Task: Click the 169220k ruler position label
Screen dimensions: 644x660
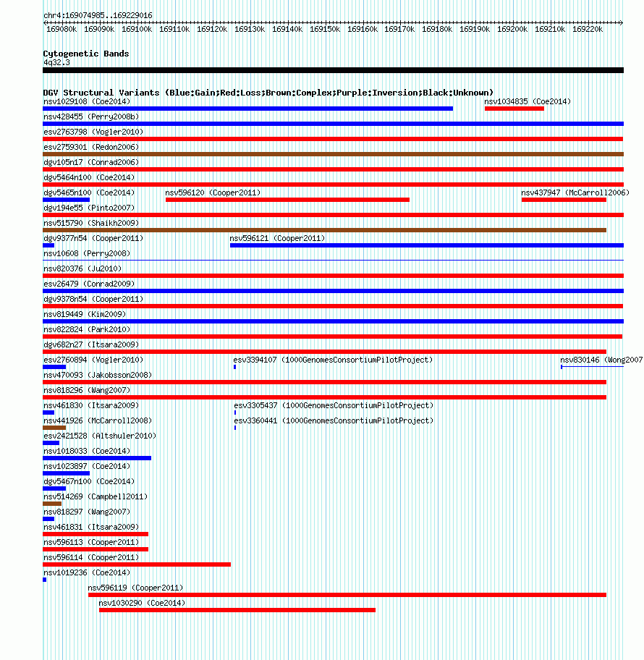Action: click(588, 29)
